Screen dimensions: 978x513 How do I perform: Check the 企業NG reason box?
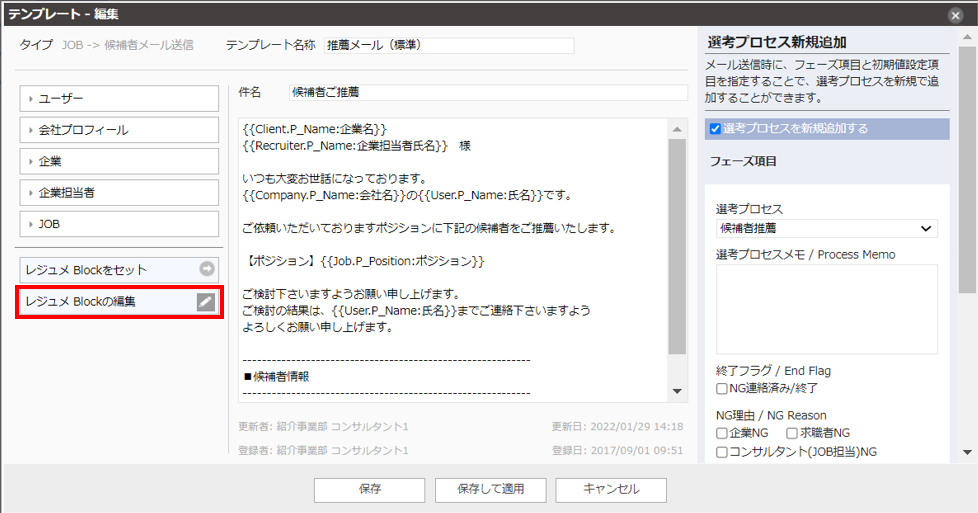tap(722, 433)
